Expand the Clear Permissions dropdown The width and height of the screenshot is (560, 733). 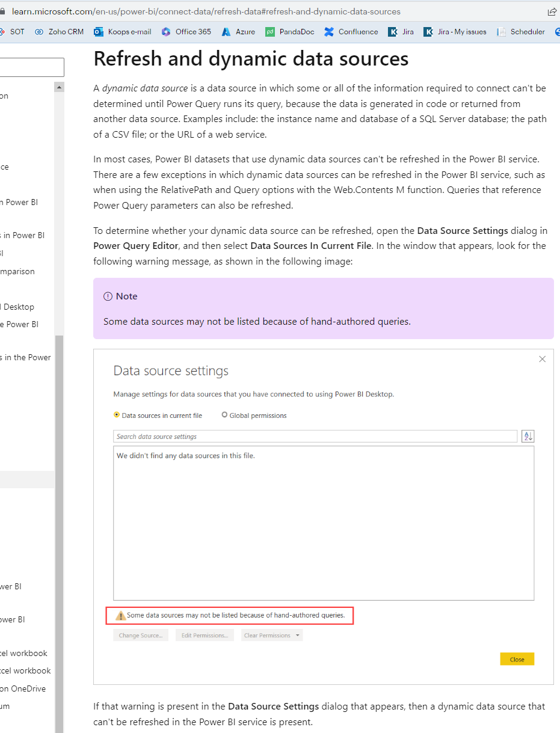click(x=297, y=635)
